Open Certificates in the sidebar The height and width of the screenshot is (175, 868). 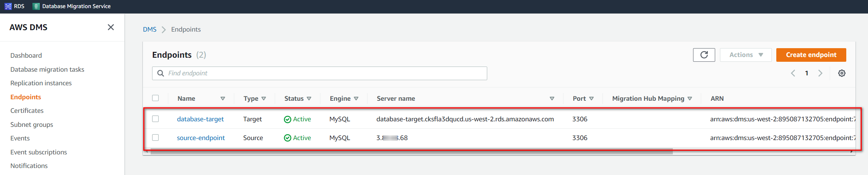pos(27,111)
